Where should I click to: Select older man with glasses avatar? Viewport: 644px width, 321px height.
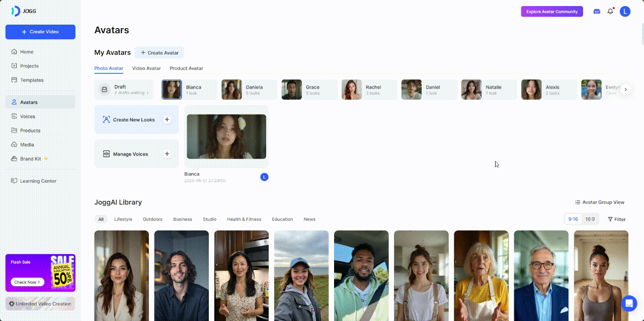tap(541, 276)
